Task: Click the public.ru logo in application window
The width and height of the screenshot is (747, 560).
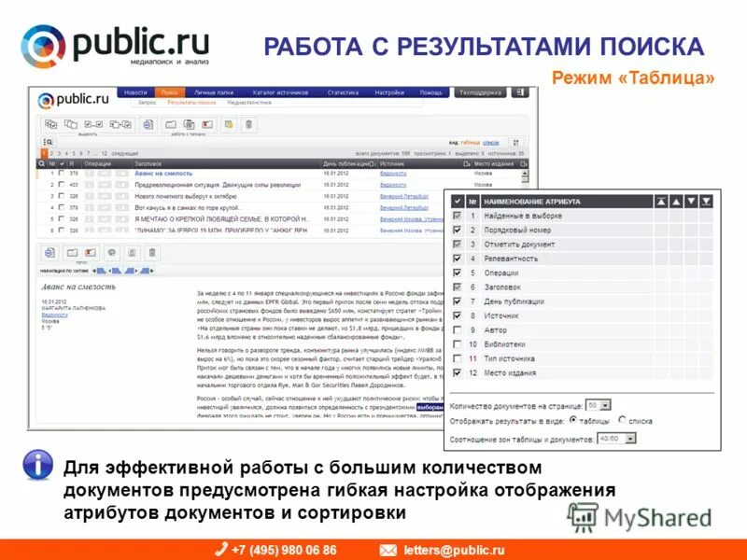Action: [74, 100]
